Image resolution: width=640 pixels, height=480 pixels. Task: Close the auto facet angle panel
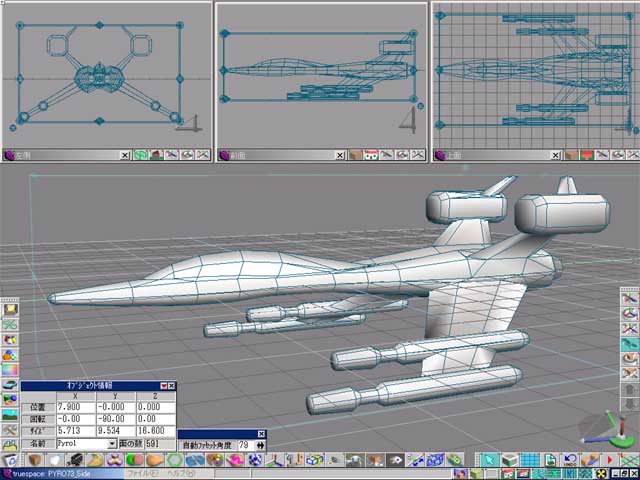coord(262,433)
